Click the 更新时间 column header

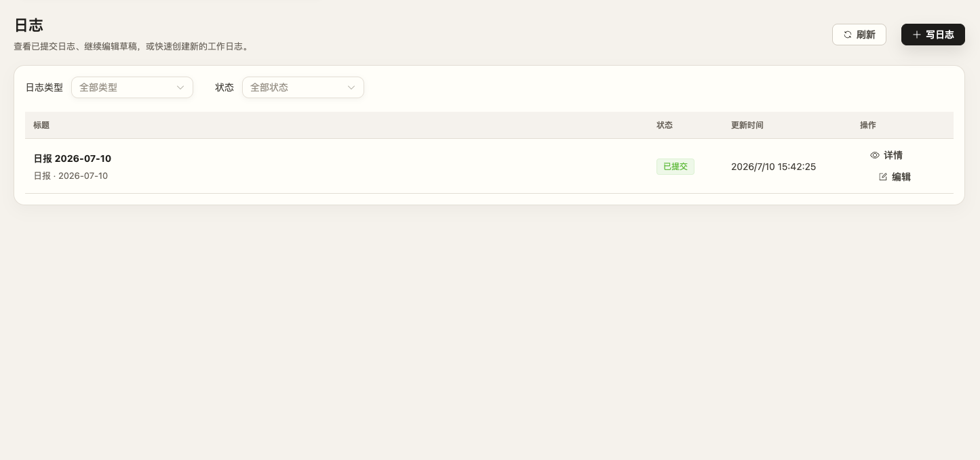pyautogui.click(x=747, y=125)
